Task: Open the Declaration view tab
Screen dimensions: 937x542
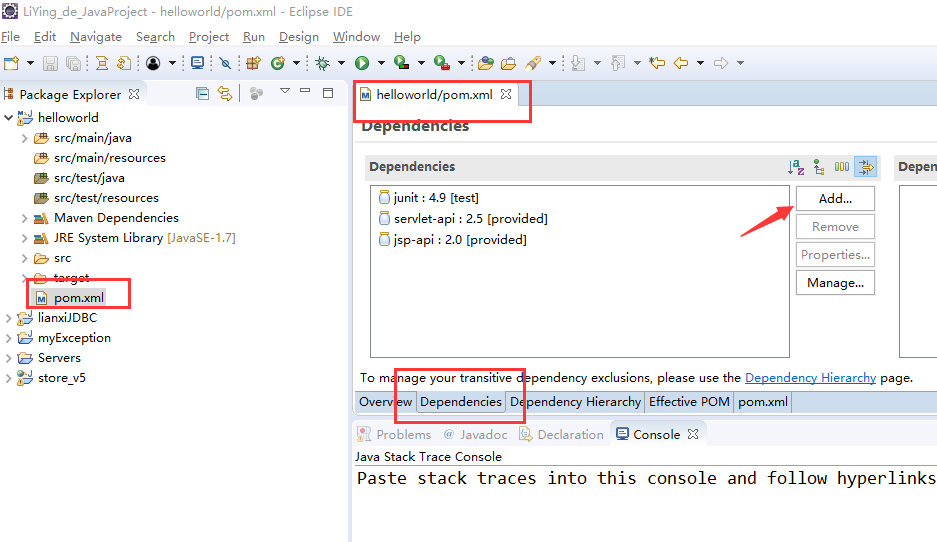Action: coord(562,434)
